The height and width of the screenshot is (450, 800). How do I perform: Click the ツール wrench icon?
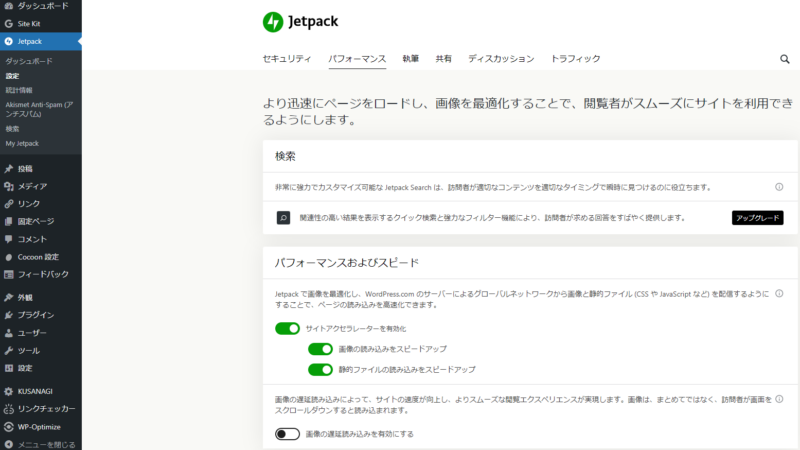coord(9,351)
